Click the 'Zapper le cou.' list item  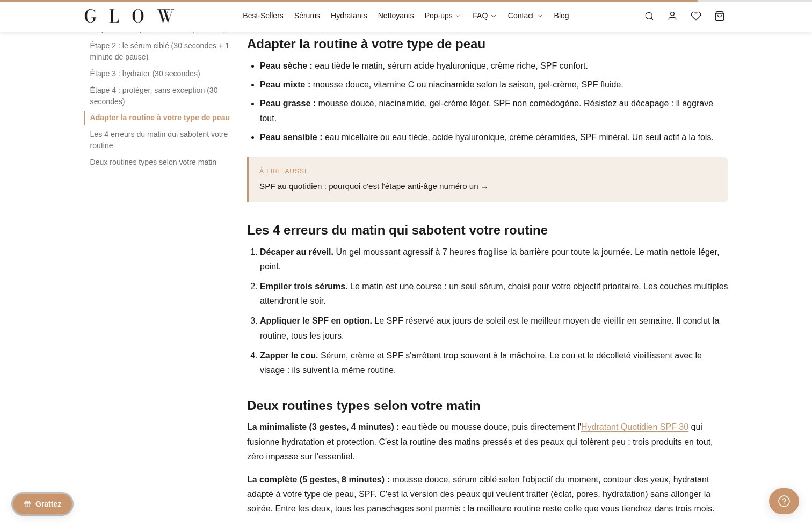[289, 356]
